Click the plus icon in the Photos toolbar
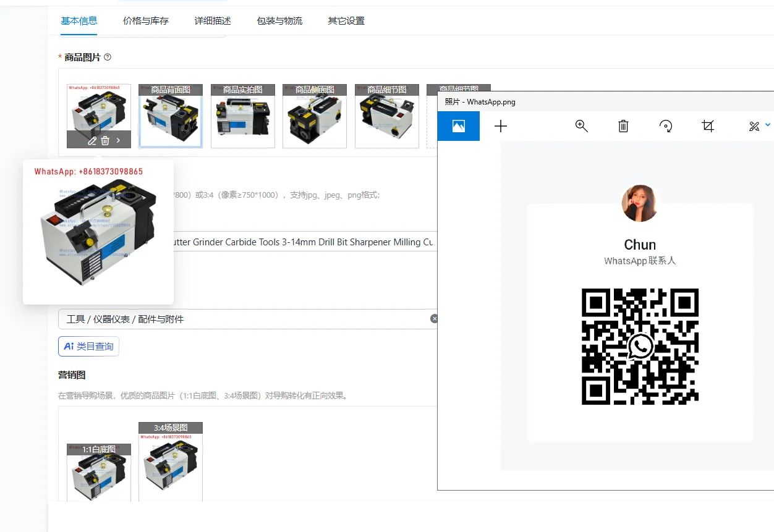Screen dimensions: 774x532 [501, 126]
